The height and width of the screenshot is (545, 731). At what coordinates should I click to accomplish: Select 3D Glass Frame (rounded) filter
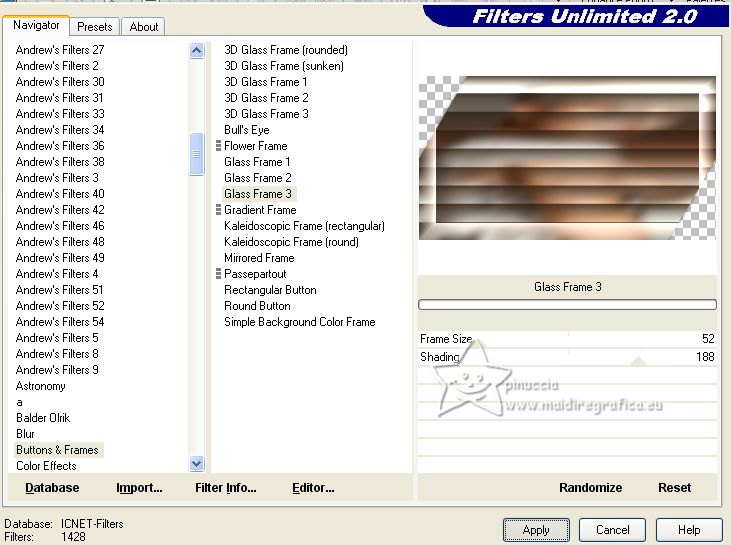coord(286,50)
